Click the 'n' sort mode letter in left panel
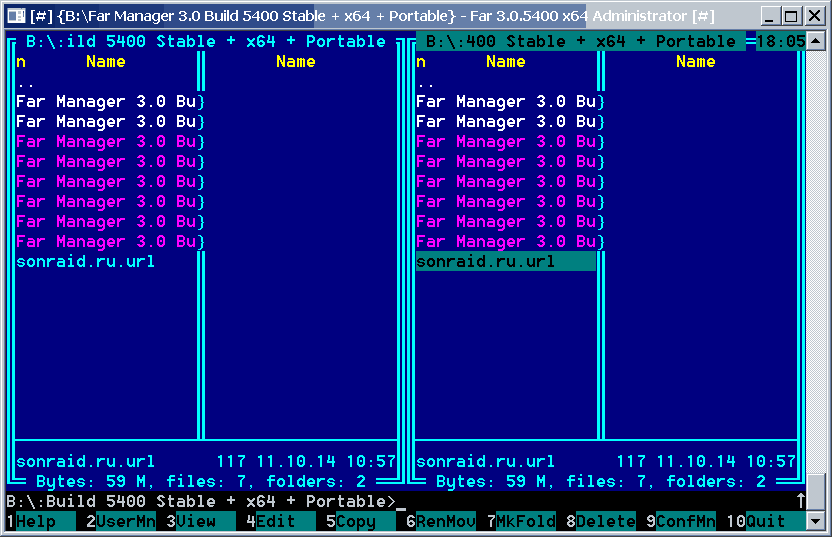 click(21, 62)
